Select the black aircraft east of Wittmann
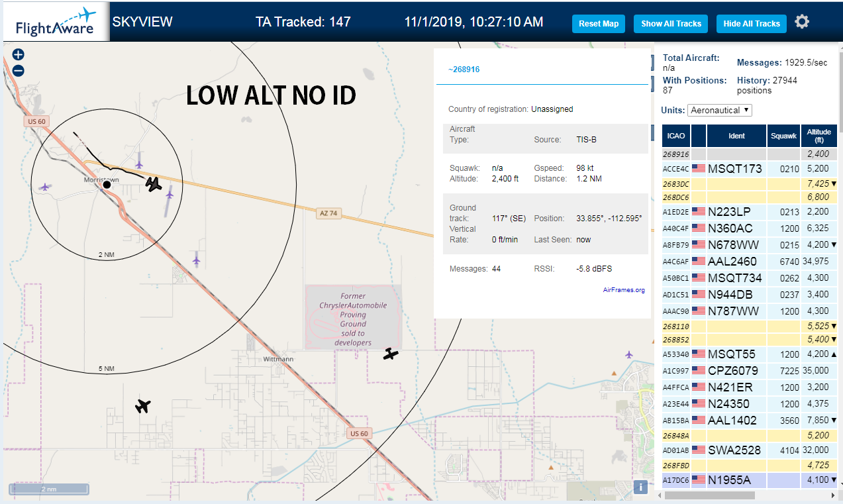This screenshot has width=843, height=504. [x=391, y=354]
